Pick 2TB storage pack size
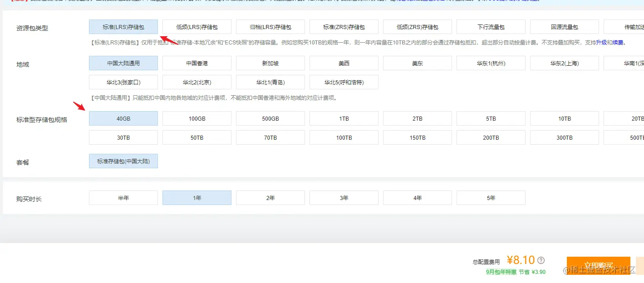The height and width of the screenshot is (283, 644). (418, 118)
